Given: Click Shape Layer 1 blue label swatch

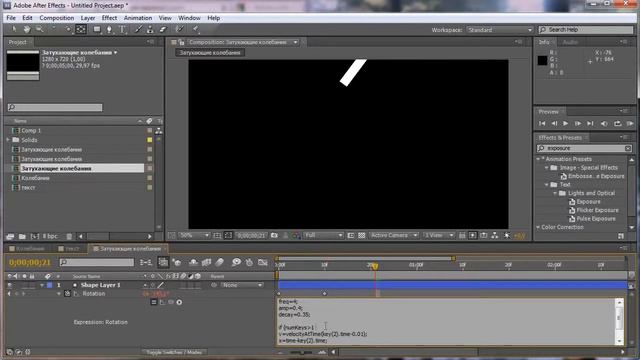Looking at the screenshot, I should coord(50,285).
